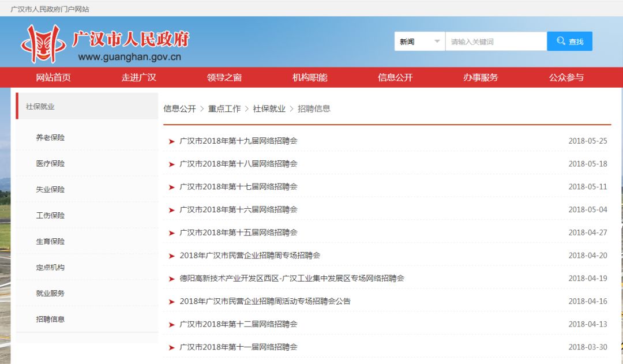623x364 pixels.
Task: Open the 网站首页 navigation menu
Action: (53, 77)
